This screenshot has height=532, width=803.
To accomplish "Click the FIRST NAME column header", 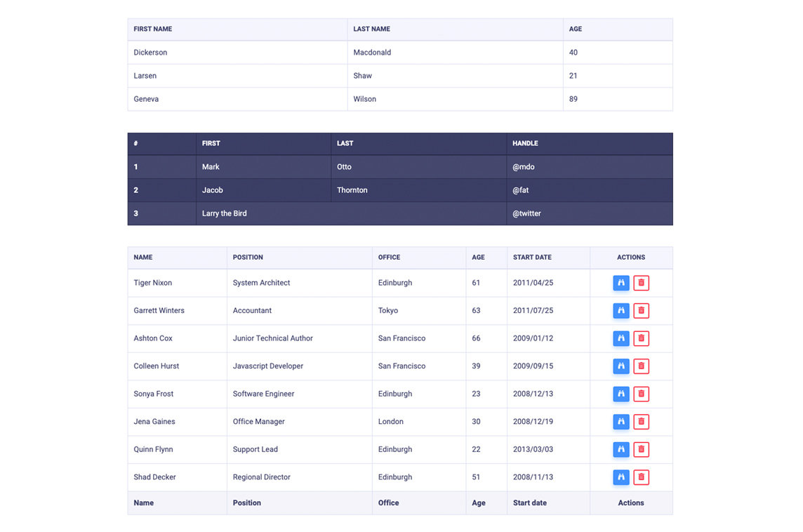I will (153, 29).
